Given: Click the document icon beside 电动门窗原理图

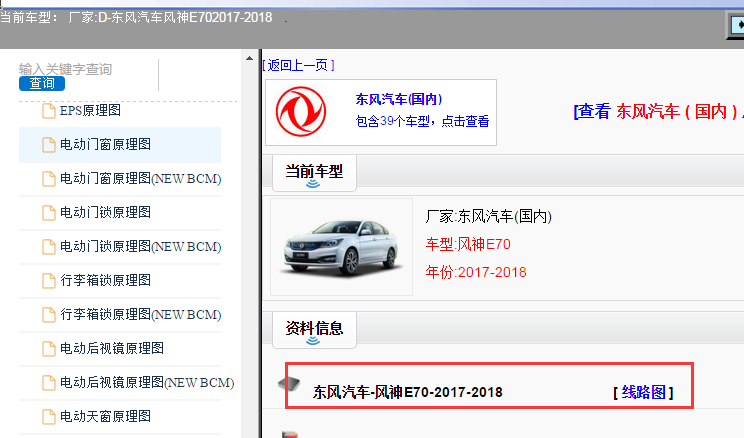Looking at the screenshot, I should point(49,144).
